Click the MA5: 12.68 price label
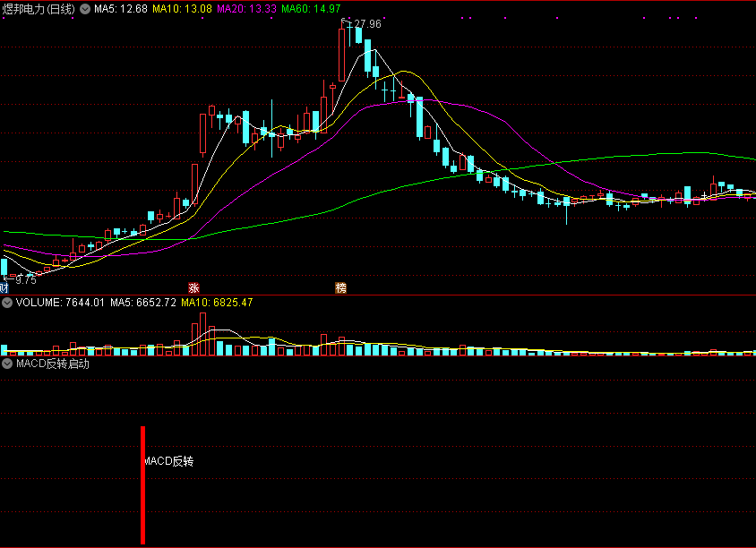756x548 pixels. [x=121, y=9]
